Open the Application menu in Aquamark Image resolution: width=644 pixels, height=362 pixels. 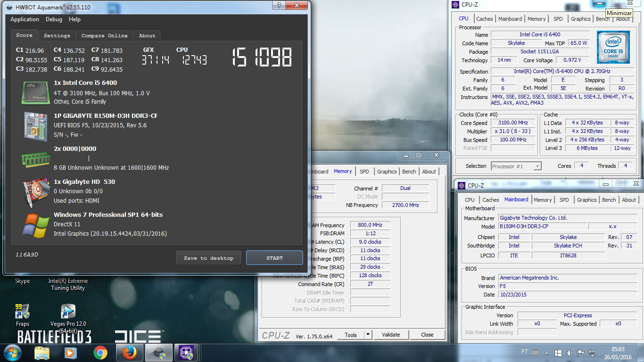pos(25,19)
